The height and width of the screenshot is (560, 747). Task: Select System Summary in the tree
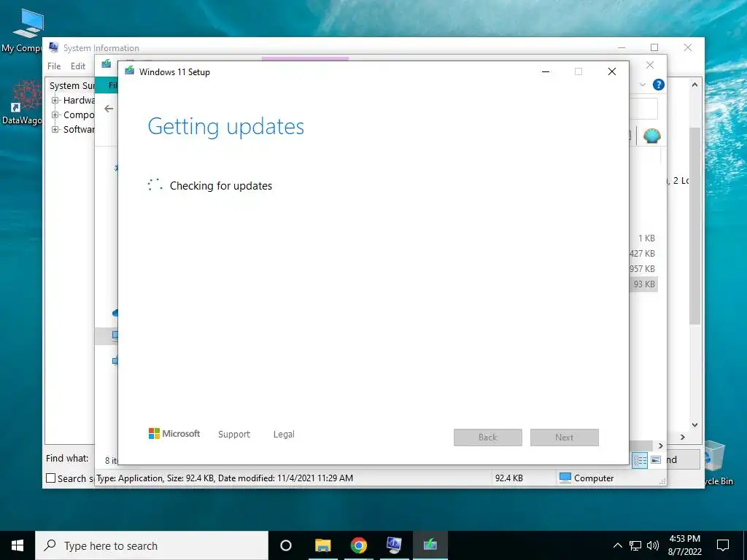pos(72,86)
